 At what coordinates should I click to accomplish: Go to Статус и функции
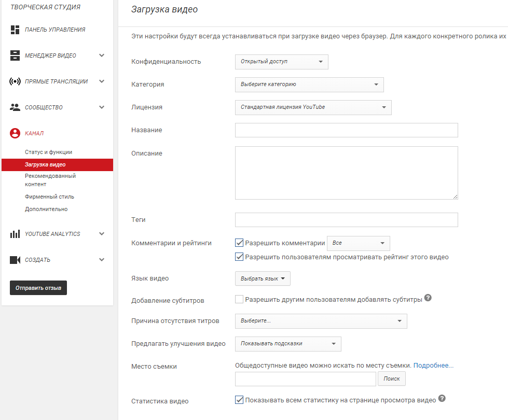pos(49,152)
